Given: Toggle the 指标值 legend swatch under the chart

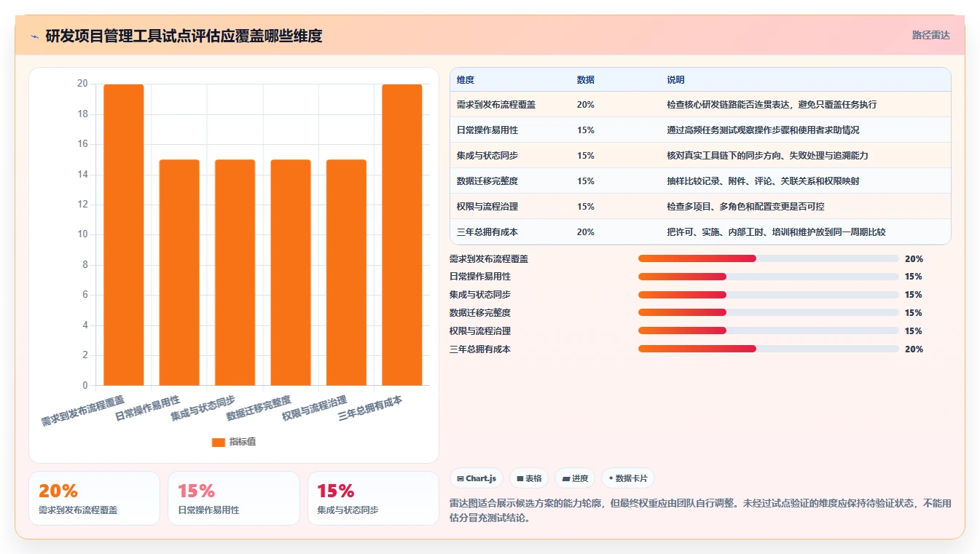Looking at the screenshot, I should point(218,442).
